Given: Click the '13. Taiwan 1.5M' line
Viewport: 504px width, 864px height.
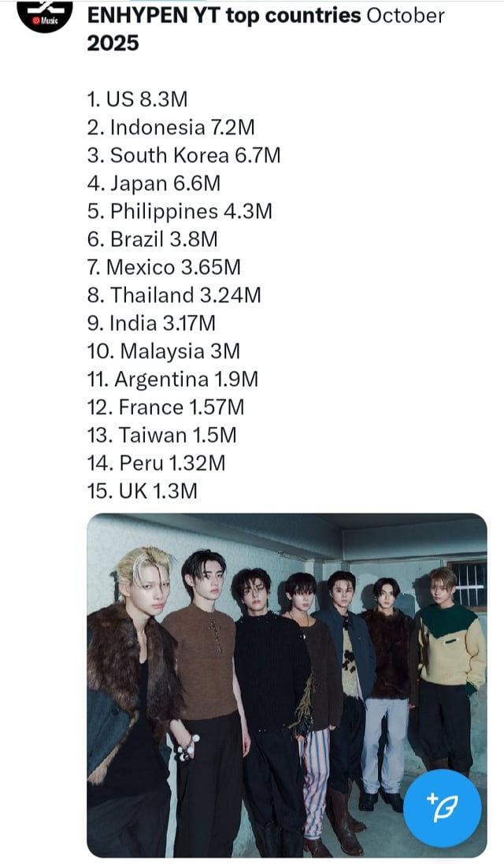Looking at the screenshot, I should tap(161, 436).
